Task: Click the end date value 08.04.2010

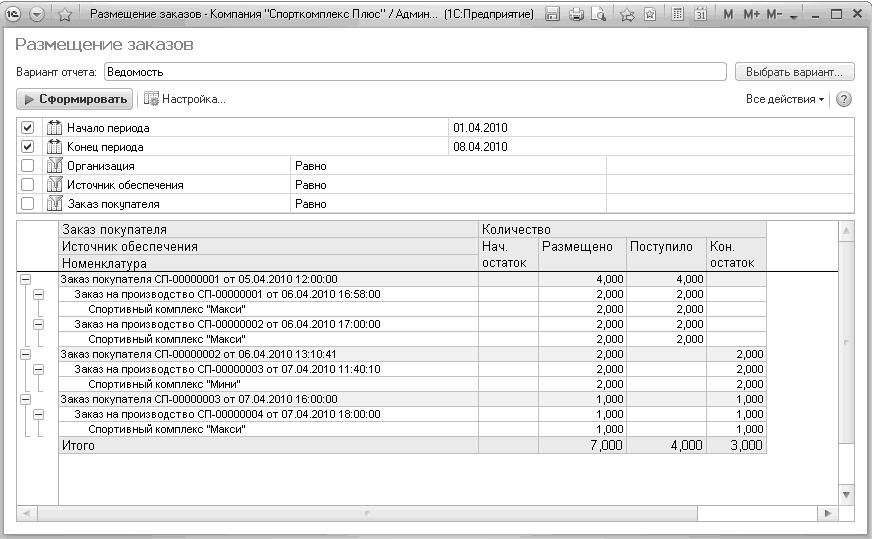Action: (x=480, y=146)
